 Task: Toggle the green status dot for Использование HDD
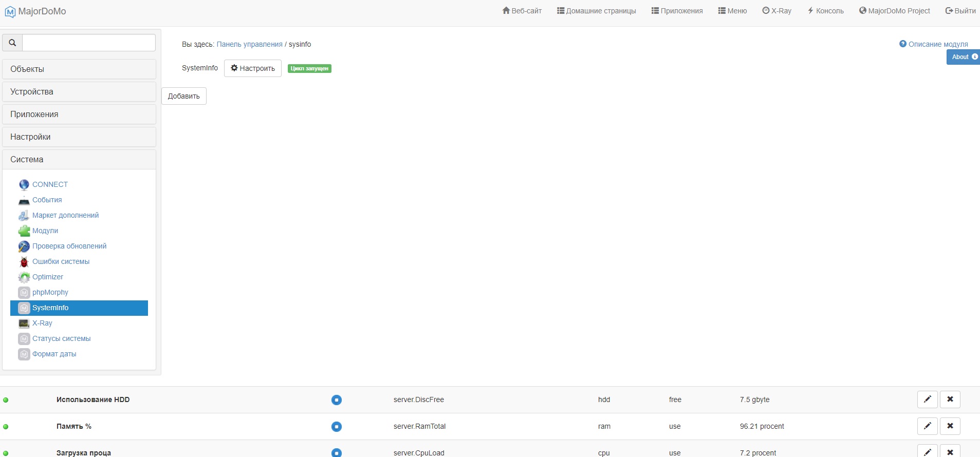pyautogui.click(x=6, y=400)
